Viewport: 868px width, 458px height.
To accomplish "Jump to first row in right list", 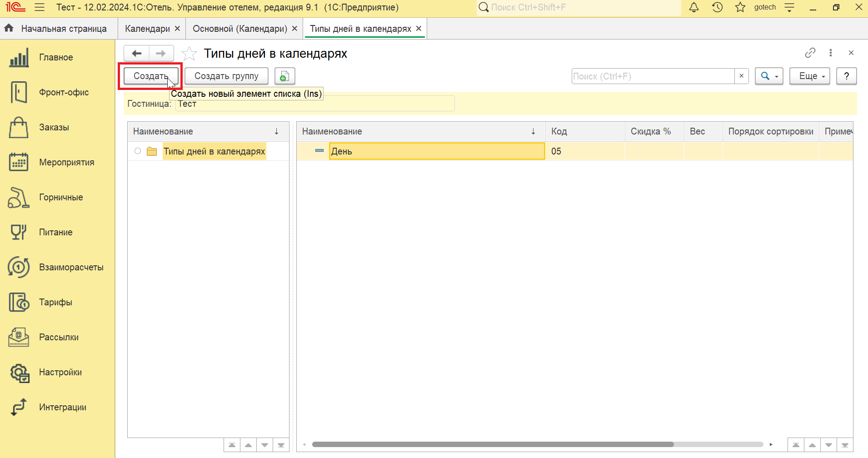I will click(796, 445).
